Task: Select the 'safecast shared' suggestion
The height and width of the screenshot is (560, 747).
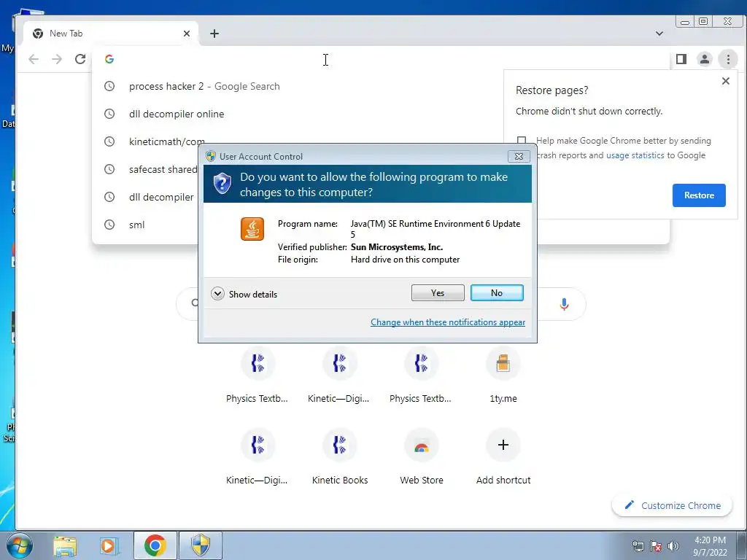Action: tap(163, 169)
